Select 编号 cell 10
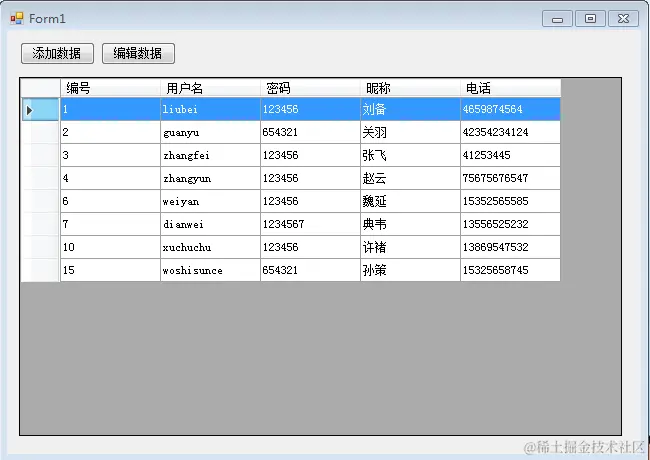 (110, 247)
